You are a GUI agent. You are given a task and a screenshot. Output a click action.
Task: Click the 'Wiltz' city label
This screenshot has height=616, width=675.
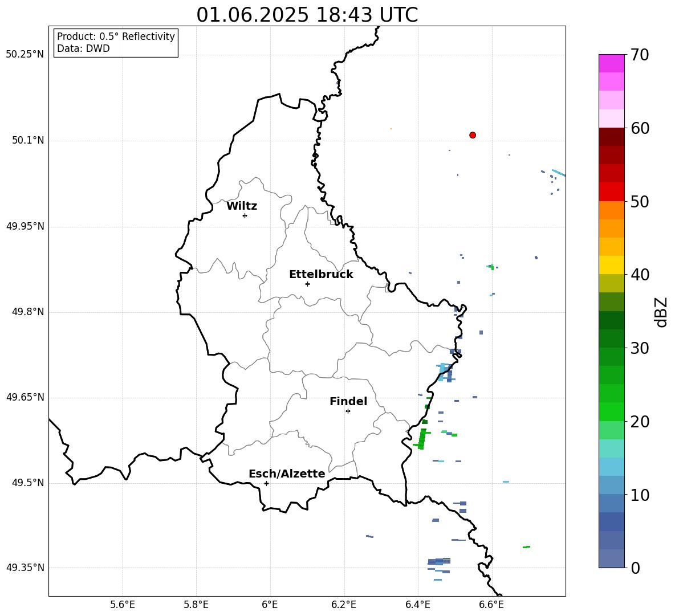(242, 206)
